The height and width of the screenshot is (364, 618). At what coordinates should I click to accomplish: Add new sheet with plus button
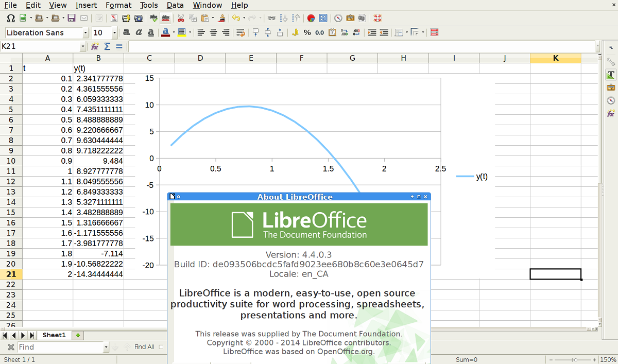coord(78,335)
